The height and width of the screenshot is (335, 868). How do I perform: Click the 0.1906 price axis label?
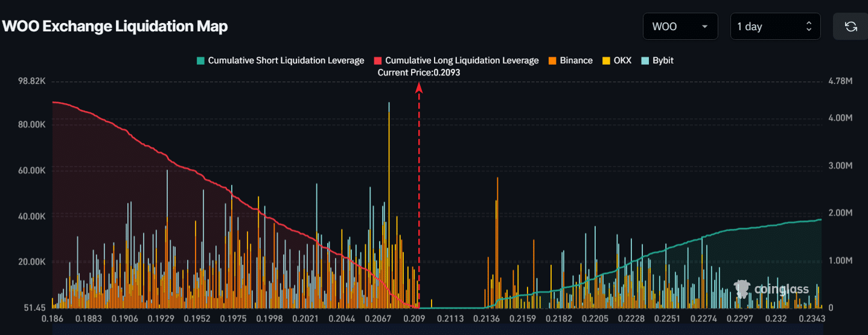pos(126,318)
